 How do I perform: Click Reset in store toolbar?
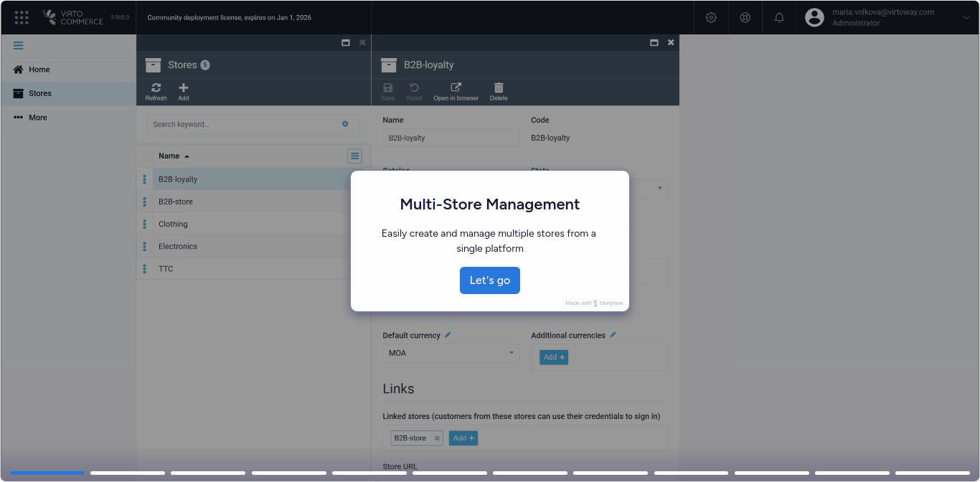414,92
